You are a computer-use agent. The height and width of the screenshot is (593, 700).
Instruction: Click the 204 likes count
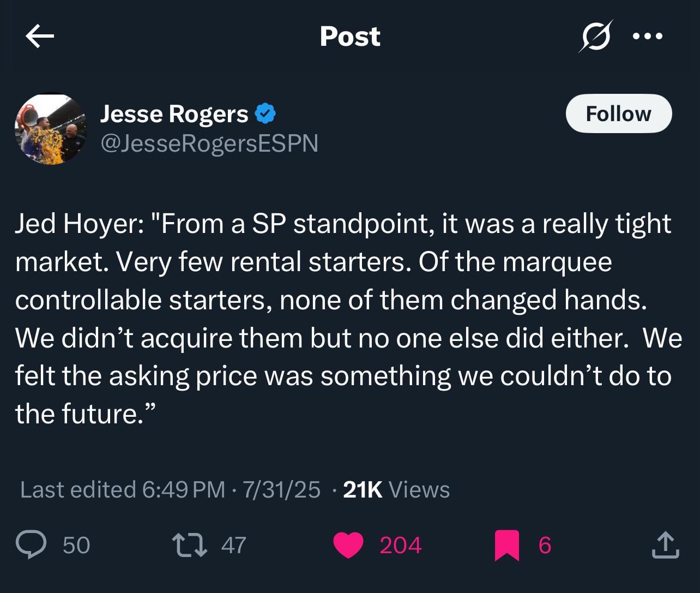click(x=401, y=545)
